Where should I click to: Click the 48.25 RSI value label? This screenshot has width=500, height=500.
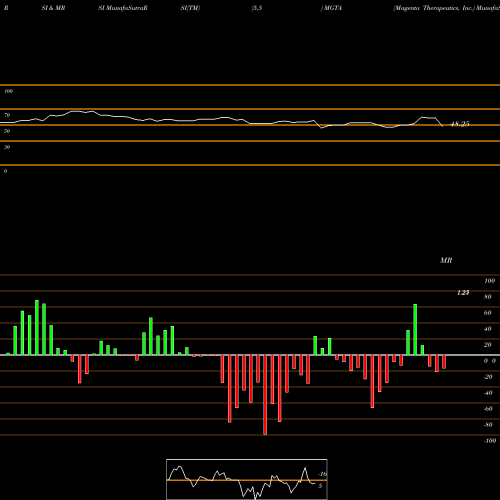click(x=460, y=124)
